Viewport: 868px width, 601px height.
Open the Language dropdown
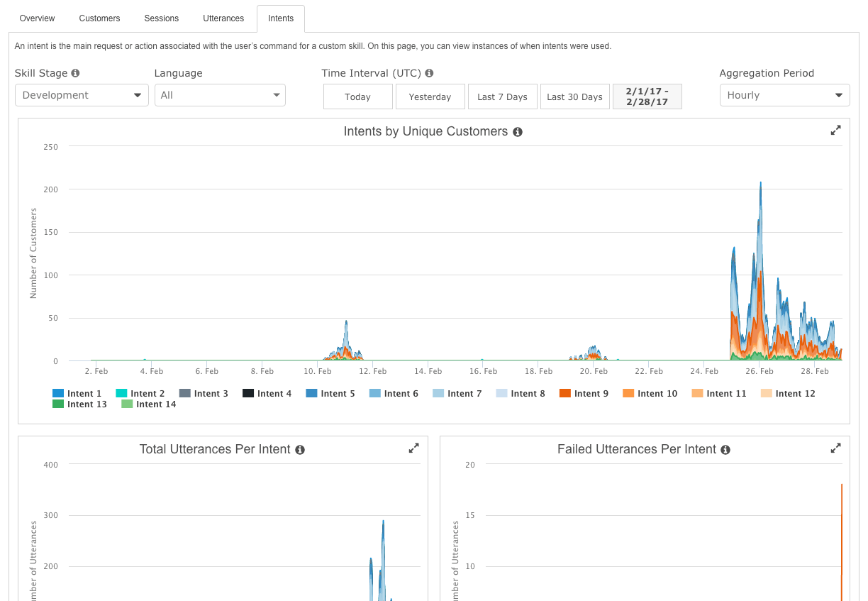point(220,95)
